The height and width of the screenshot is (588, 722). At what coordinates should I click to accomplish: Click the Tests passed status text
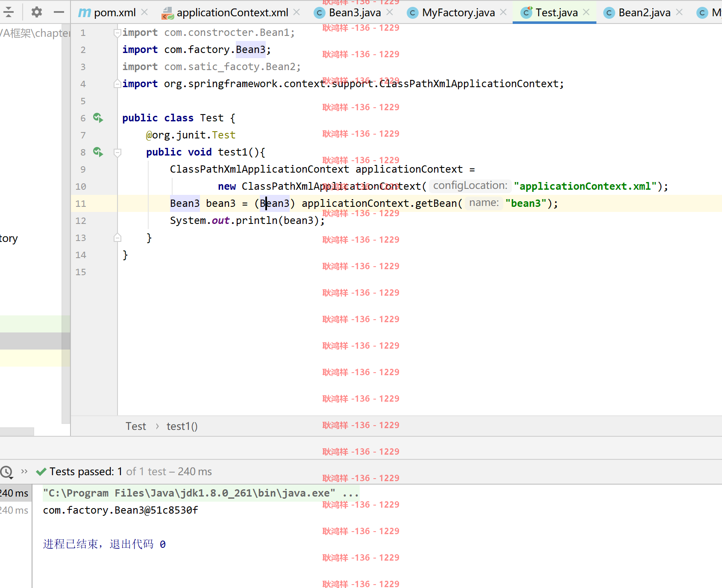[130, 471]
